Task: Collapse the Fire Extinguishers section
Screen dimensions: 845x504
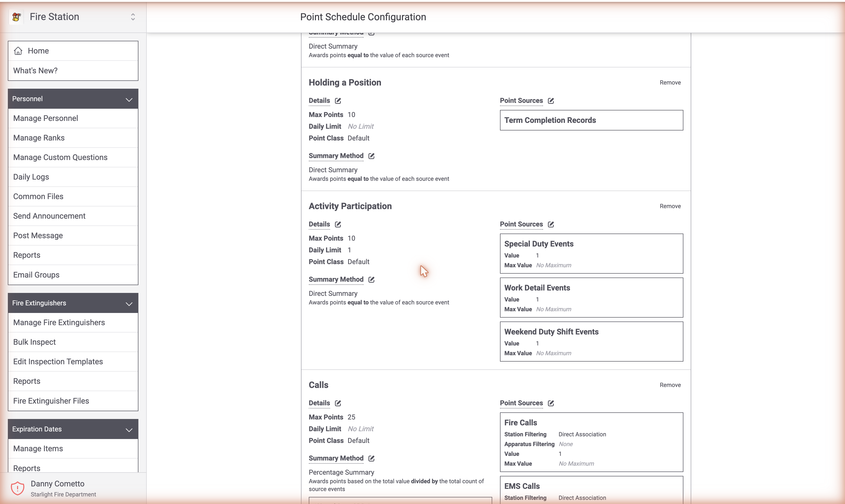Action: pyautogui.click(x=73, y=303)
